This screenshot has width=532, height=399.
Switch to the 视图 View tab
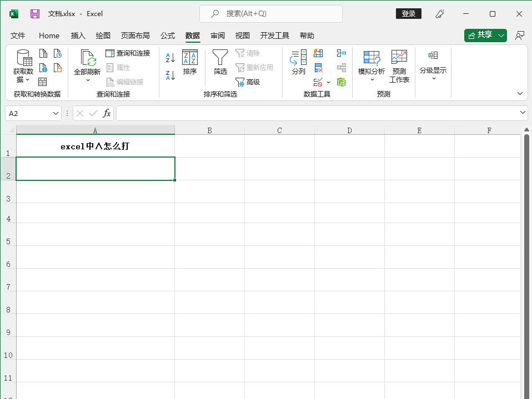pos(243,36)
